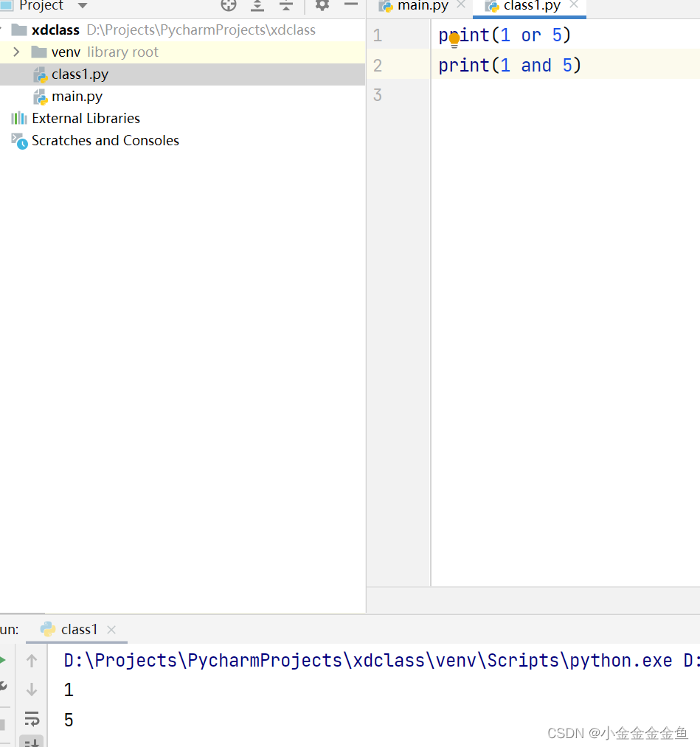Close the main.py editor tab
Image resolution: width=700 pixels, height=747 pixels.
coord(461,5)
